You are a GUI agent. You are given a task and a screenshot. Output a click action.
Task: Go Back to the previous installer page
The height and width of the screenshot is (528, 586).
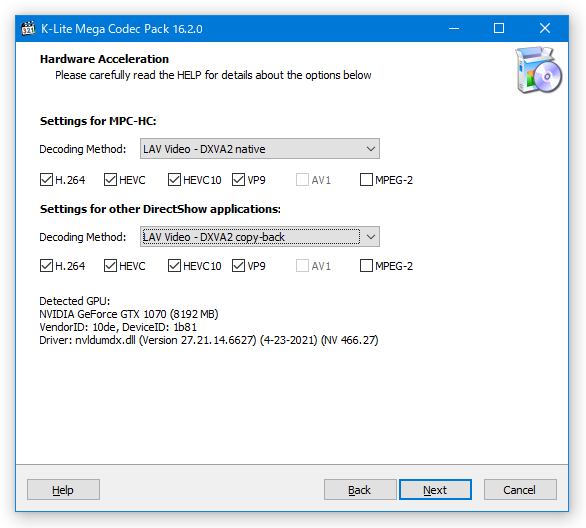click(x=360, y=490)
